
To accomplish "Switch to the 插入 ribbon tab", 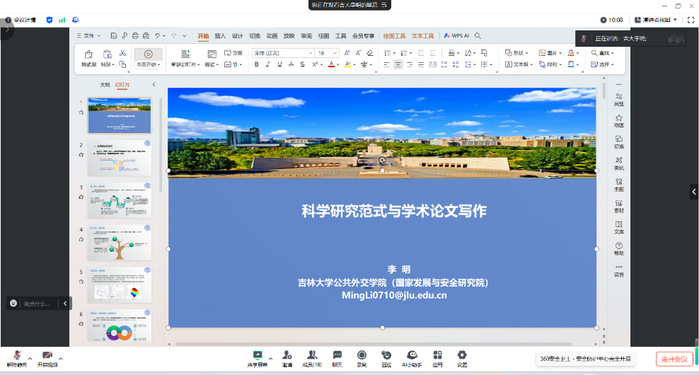I will tap(220, 36).
